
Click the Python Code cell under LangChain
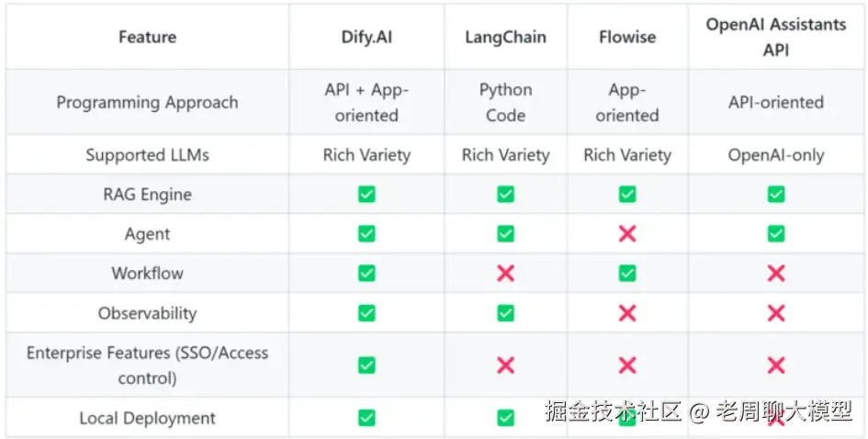click(x=505, y=103)
